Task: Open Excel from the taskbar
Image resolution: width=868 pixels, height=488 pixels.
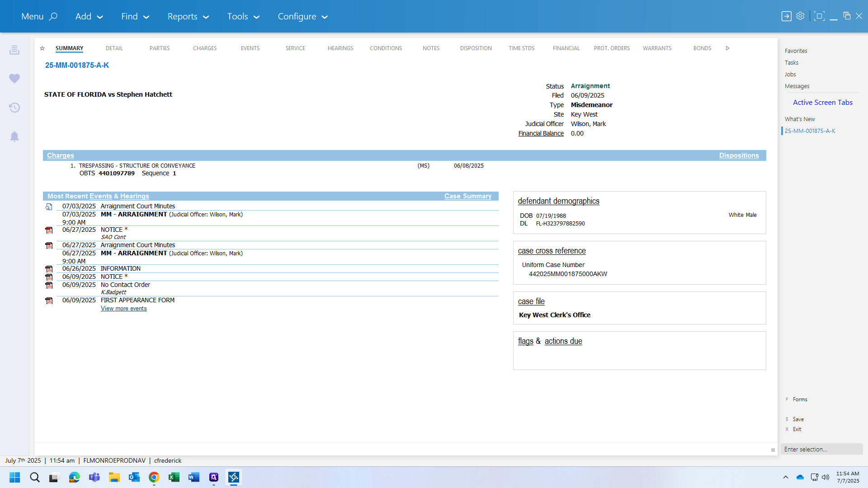Action: click(x=174, y=477)
